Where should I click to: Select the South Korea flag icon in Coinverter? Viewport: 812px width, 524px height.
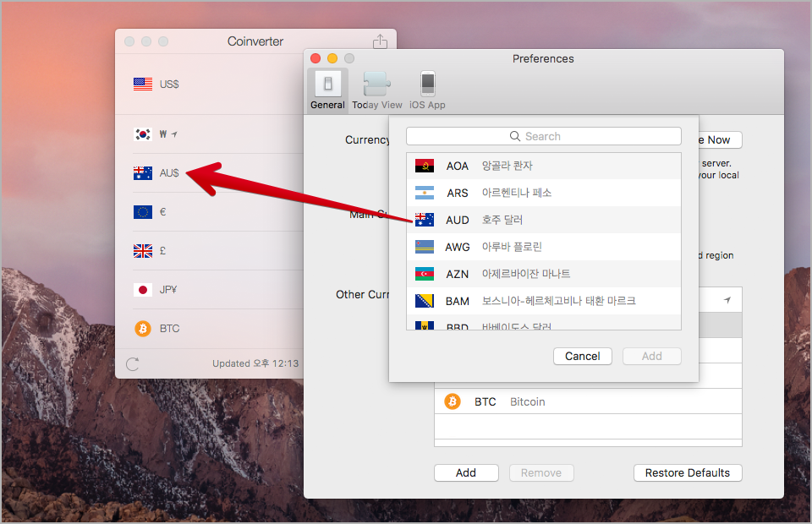click(x=143, y=134)
